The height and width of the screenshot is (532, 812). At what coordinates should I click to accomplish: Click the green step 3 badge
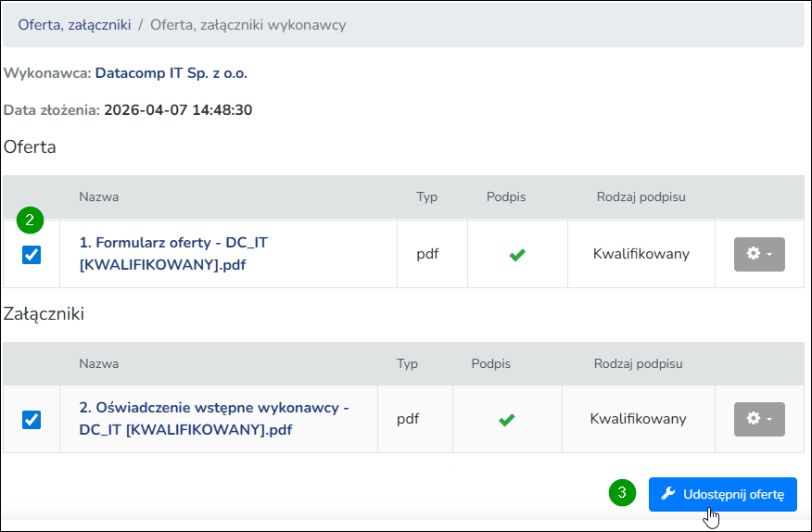click(x=622, y=492)
